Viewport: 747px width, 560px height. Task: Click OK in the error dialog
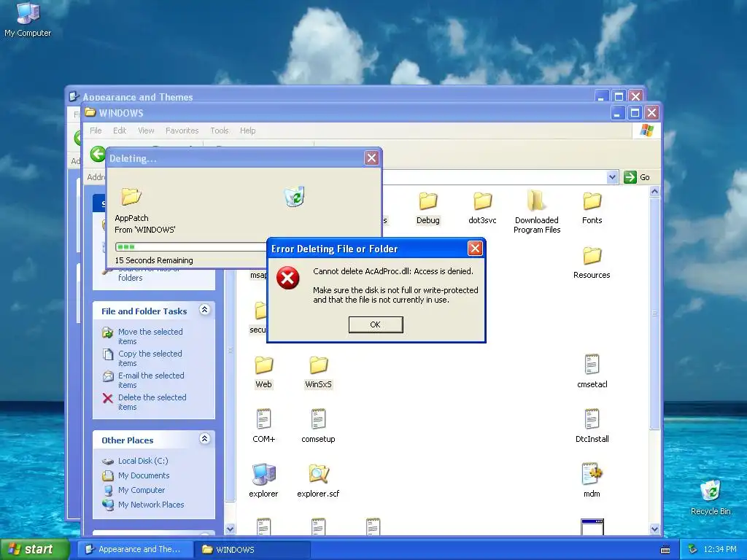[x=376, y=324]
